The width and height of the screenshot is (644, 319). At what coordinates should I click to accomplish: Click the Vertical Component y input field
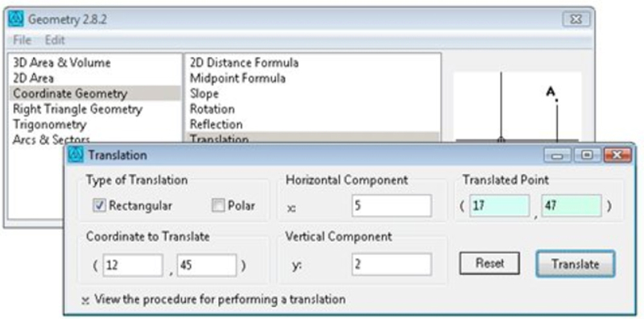pos(391,264)
